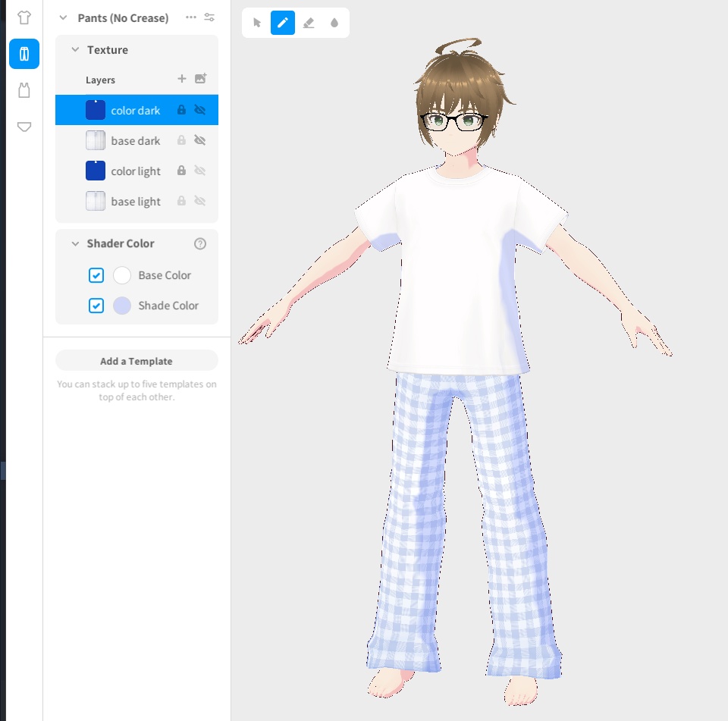Click the Add a Template button

pyautogui.click(x=136, y=360)
